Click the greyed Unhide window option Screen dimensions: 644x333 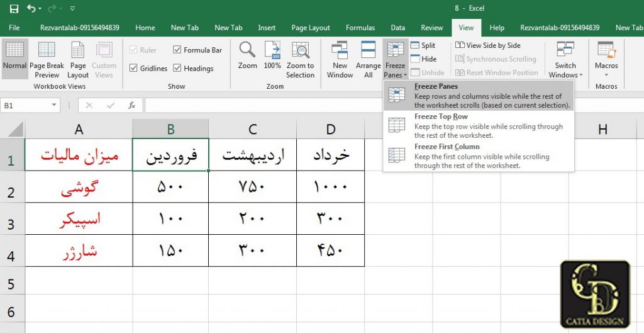(x=428, y=72)
